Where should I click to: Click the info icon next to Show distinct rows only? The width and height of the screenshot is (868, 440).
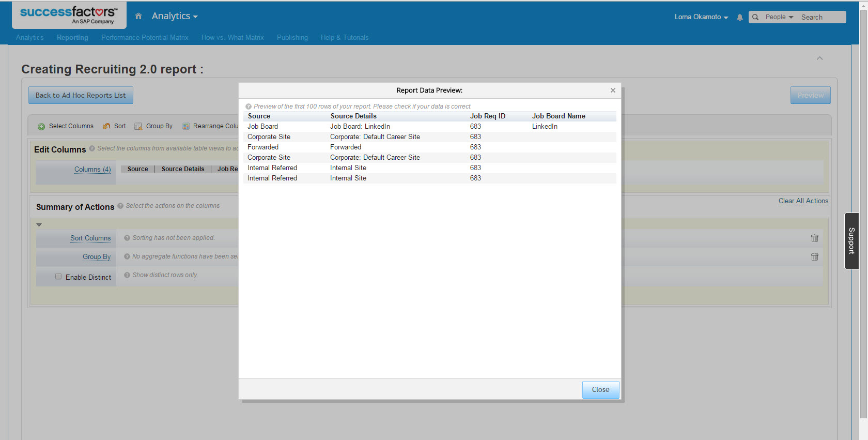click(x=127, y=275)
